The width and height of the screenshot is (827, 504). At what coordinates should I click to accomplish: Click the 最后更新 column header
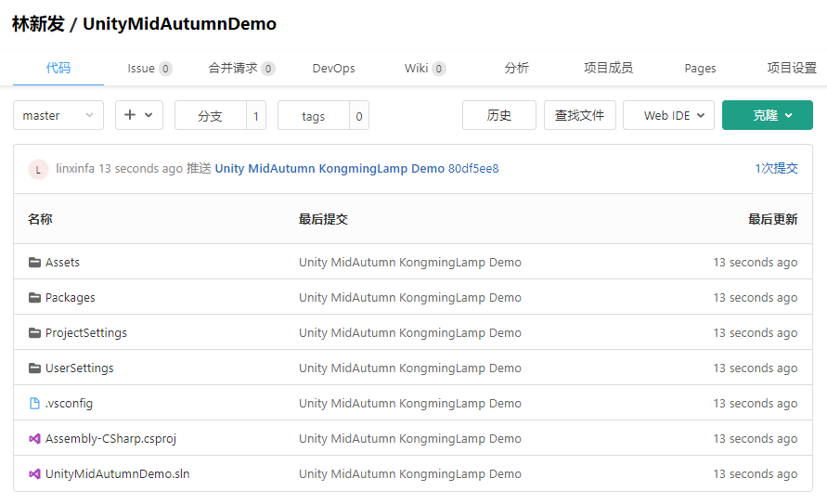772,219
